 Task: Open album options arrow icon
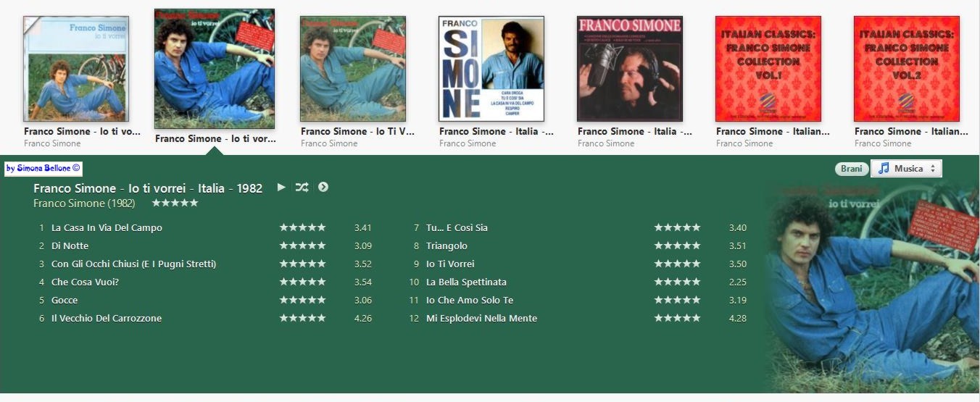[323, 187]
